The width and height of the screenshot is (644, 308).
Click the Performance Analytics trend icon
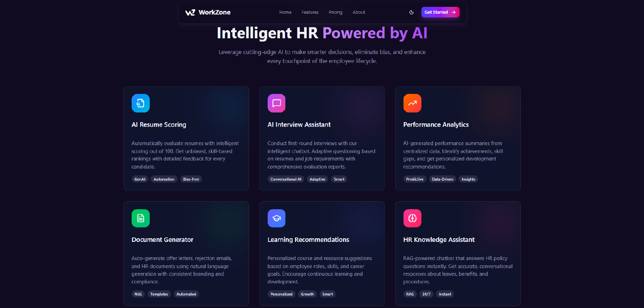412,103
